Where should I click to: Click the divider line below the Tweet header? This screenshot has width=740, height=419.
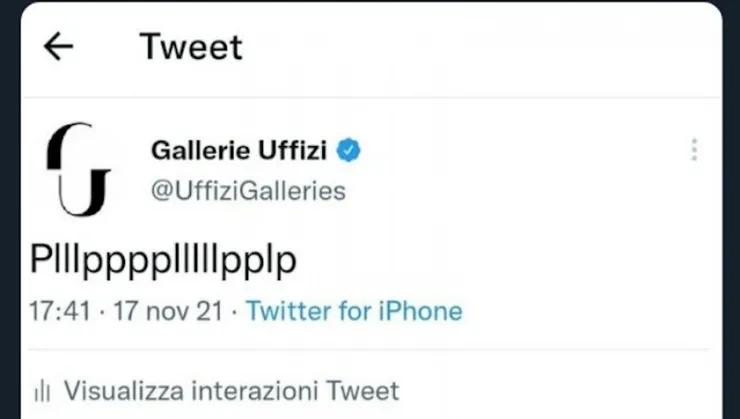[x=370, y=97]
